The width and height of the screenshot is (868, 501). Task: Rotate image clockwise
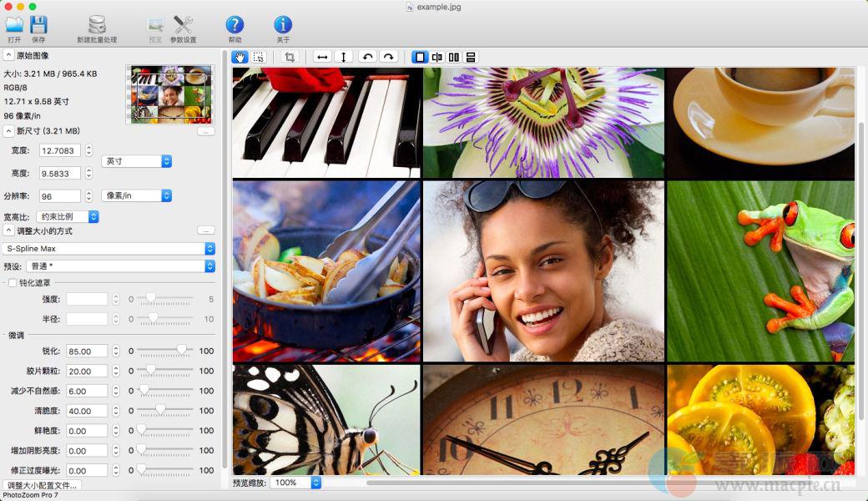[388, 57]
